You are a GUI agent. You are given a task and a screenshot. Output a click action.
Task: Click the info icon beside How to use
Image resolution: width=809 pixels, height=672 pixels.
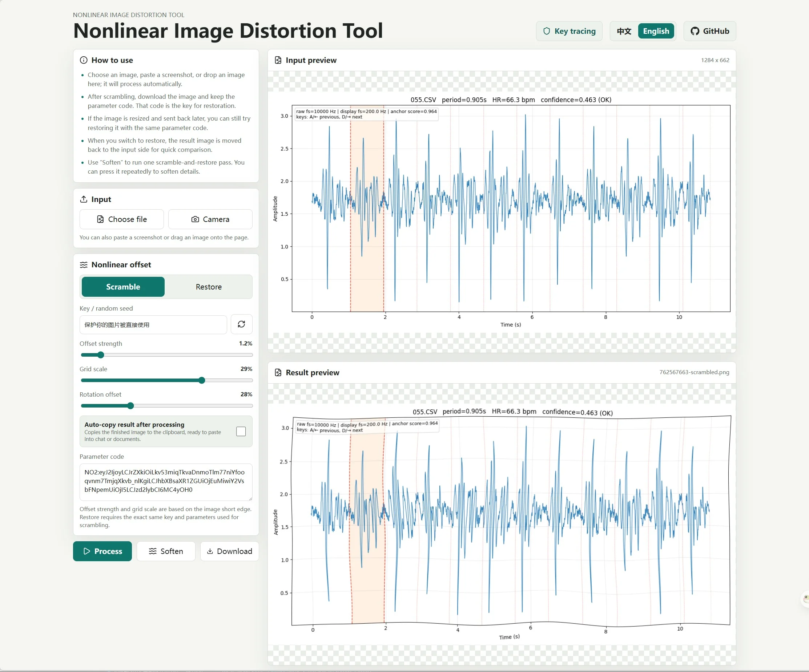(x=84, y=60)
